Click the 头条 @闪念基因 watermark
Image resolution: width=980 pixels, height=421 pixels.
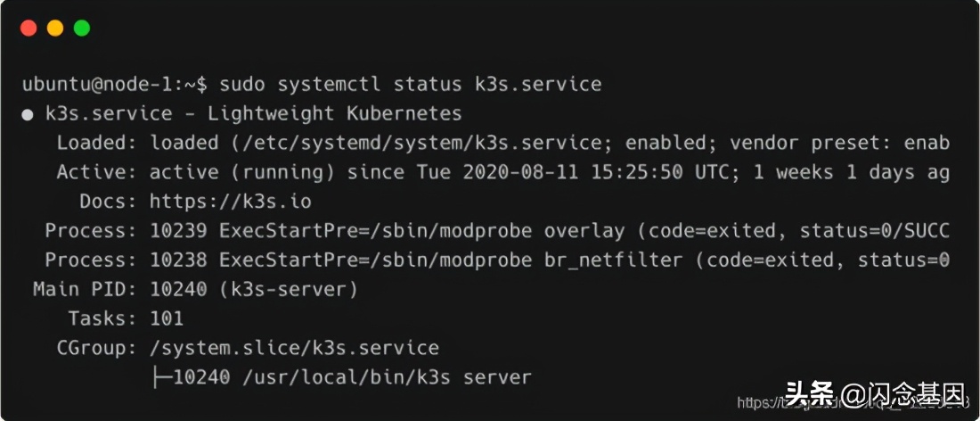874,393
